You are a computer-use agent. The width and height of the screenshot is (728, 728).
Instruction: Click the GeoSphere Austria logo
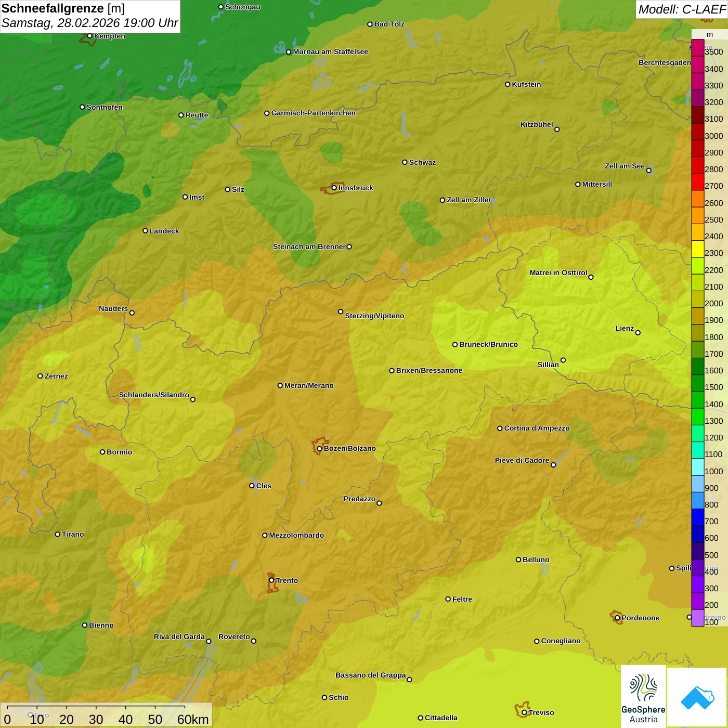click(x=643, y=697)
